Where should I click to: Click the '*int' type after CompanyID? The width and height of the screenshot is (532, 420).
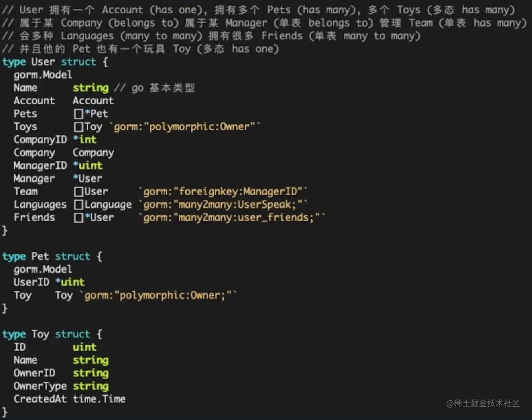click(85, 139)
